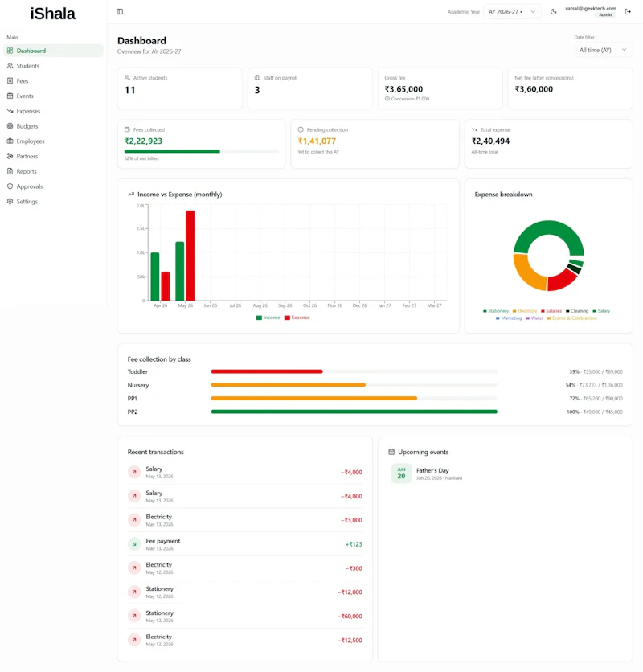The image size is (643, 672).
Task: Toggle the Stationery legend in donut chart
Action: click(x=496, y=311)
